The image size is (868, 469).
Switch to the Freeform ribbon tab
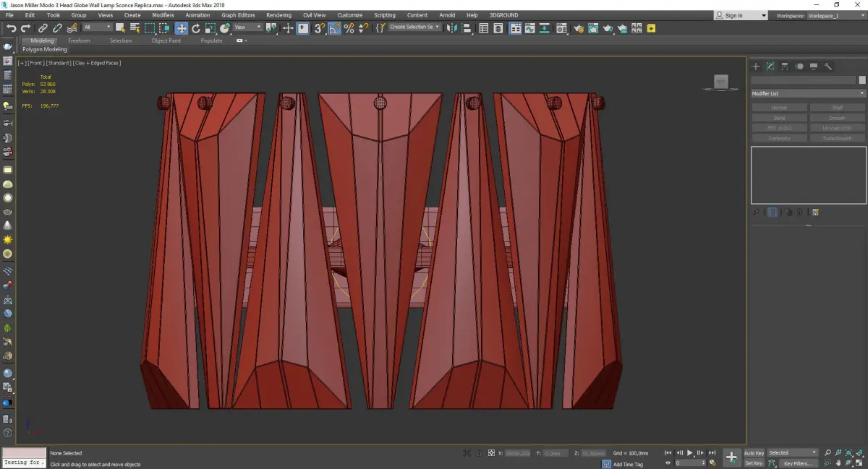(79, 41)
